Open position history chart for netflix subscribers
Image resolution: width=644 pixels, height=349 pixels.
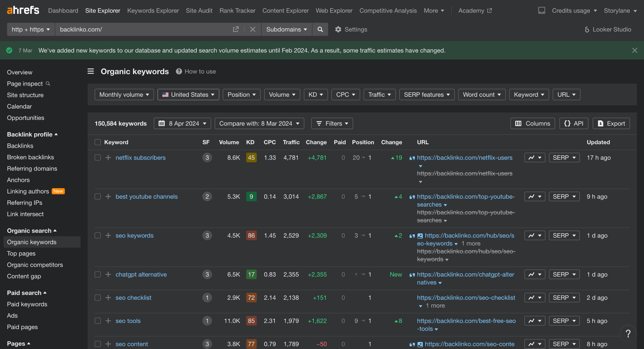coord(535,158)
